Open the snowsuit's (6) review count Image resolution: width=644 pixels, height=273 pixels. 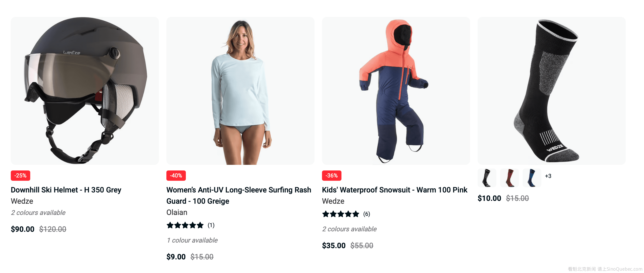click(367, 214)
